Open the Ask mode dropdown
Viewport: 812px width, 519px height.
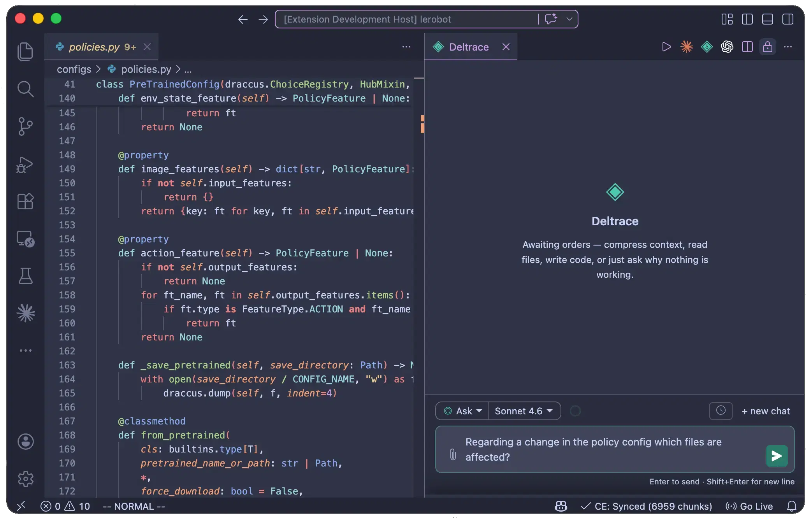[462, 411]
